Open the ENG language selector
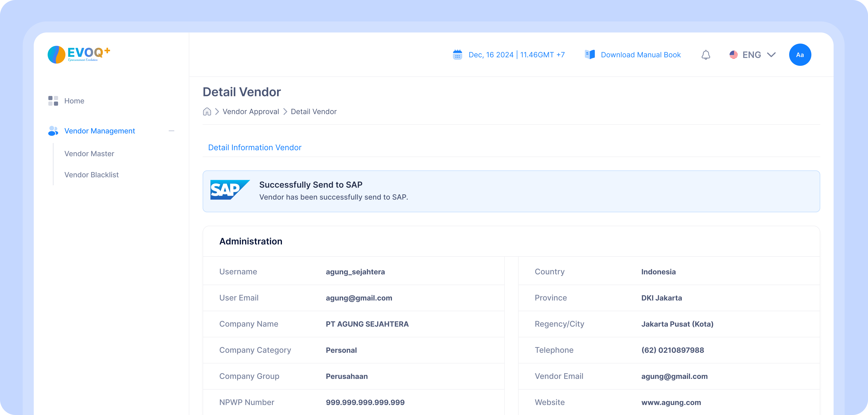The image size is (868, 415). pos(751,55)
